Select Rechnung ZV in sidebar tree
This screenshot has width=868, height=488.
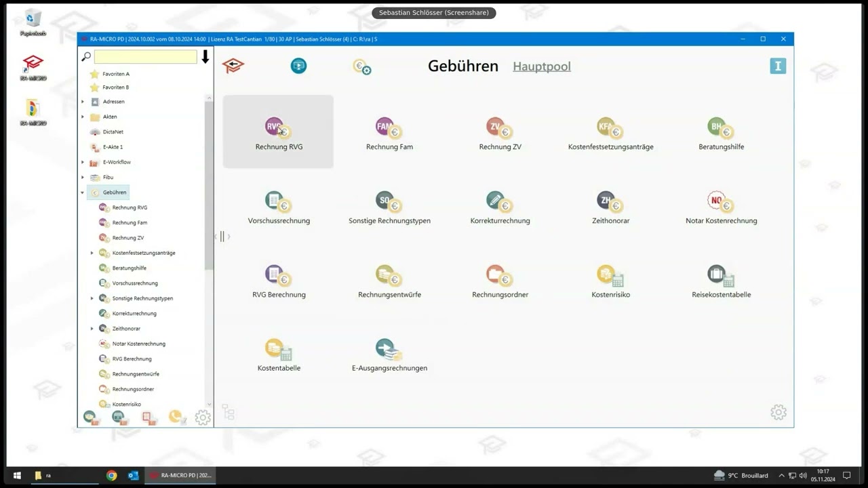[x=127, y=238]
